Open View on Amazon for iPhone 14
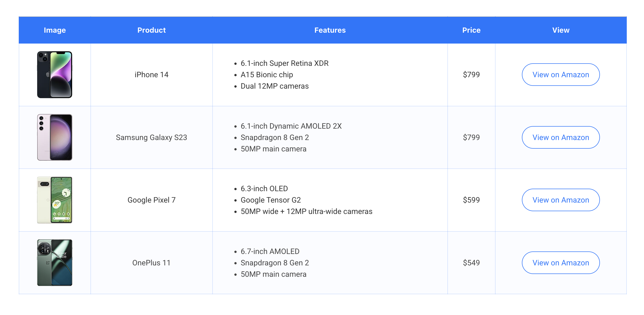This screenshot has width=644, height=315. tap(560, 75)
